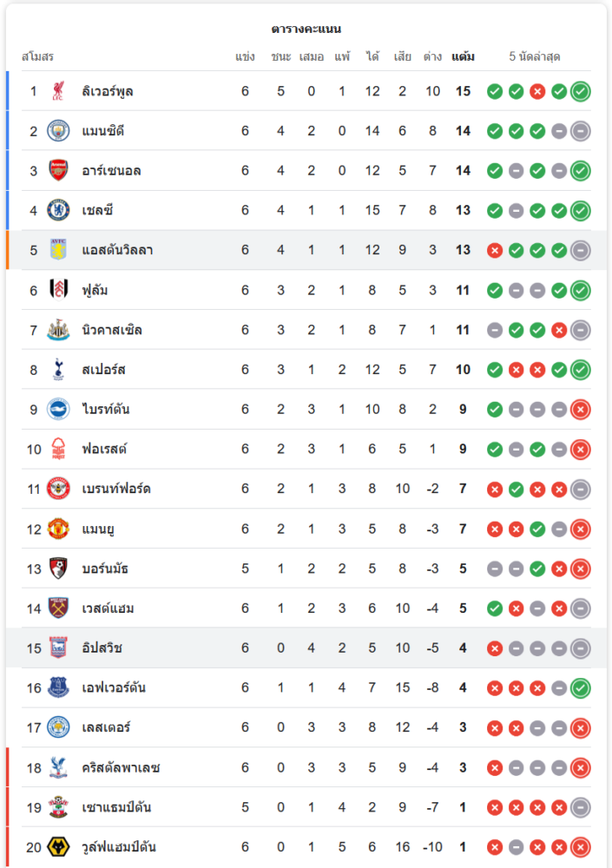Click the Everton club crest icon
This screenshot has height=868, width=612.
[58, 688]
